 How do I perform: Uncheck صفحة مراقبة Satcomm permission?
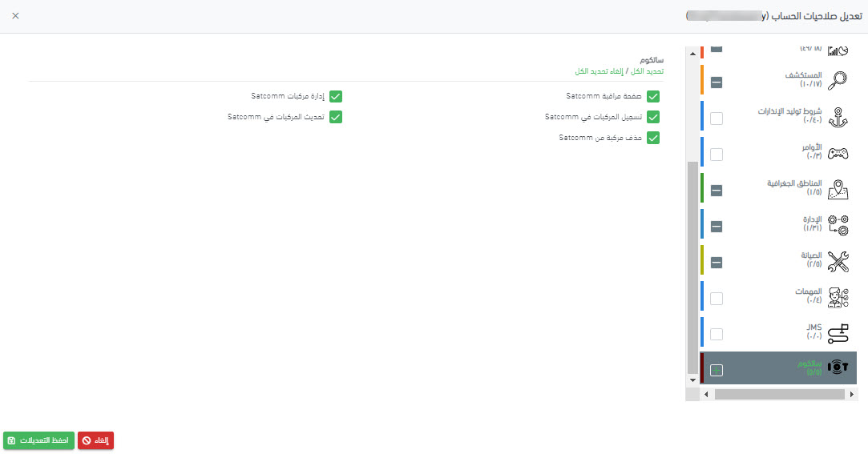[653, 96]
